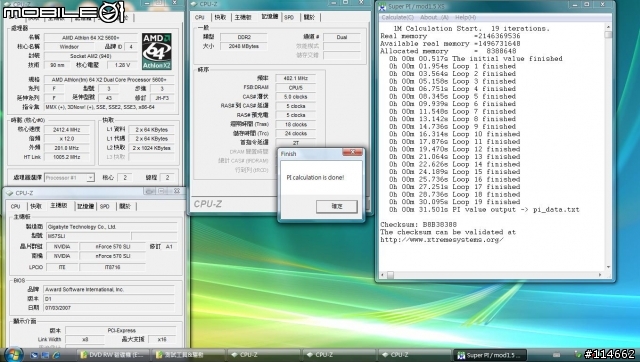Select SPD tab in mainboard CPU-Z window
Viewport: 640px width, 362px height.
coord(105,207)
